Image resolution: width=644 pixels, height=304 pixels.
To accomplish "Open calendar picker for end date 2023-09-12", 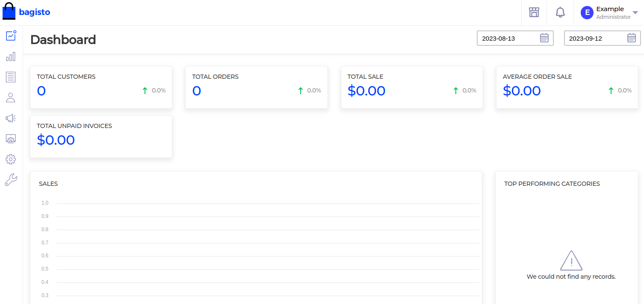I will tap(632, 38).
